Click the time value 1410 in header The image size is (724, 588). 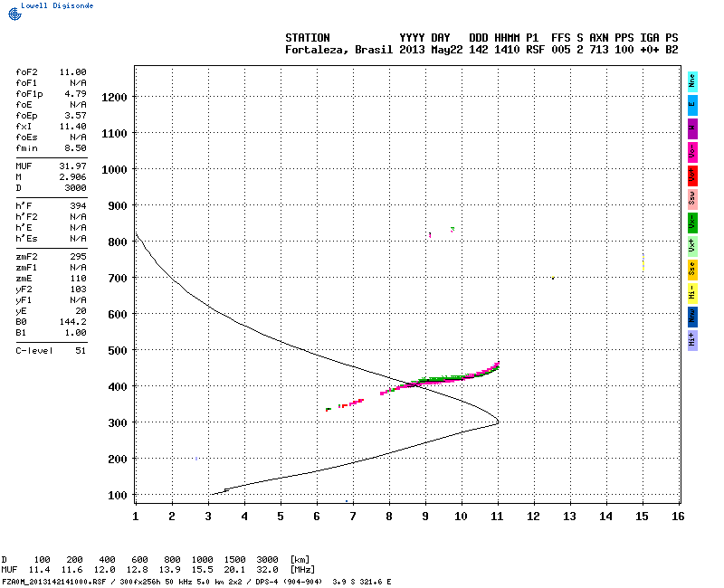point(507,50)
